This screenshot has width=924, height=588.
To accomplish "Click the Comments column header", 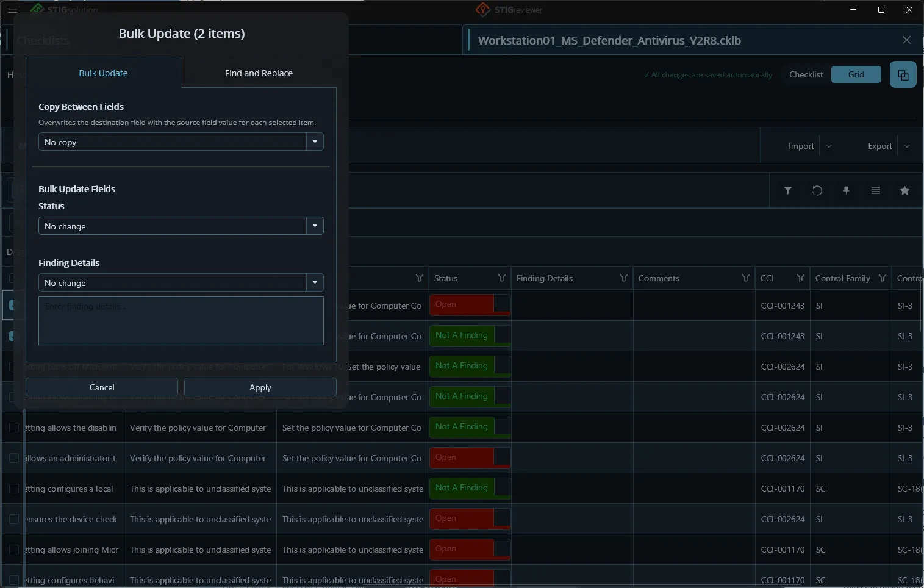I will [x=659, y=278].
